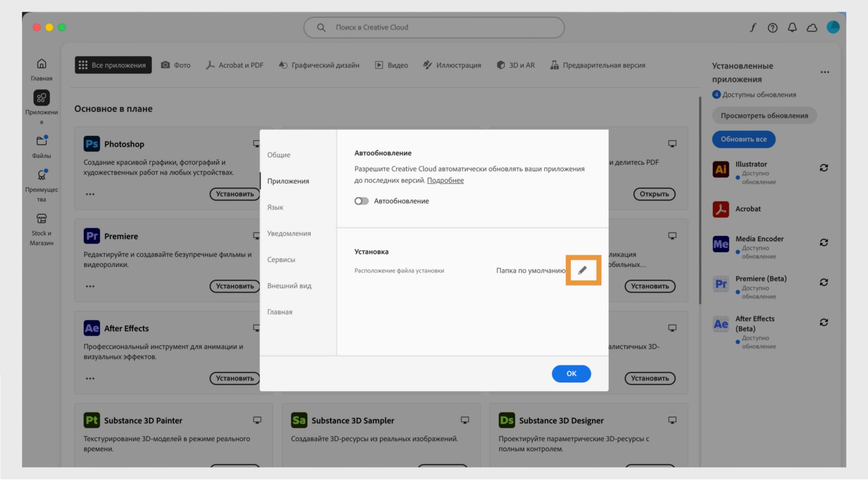Click the Illustrator icon in installed apps
Image resolution: width=868 pixels, height=480 pixels.
(x=721, y=169)
